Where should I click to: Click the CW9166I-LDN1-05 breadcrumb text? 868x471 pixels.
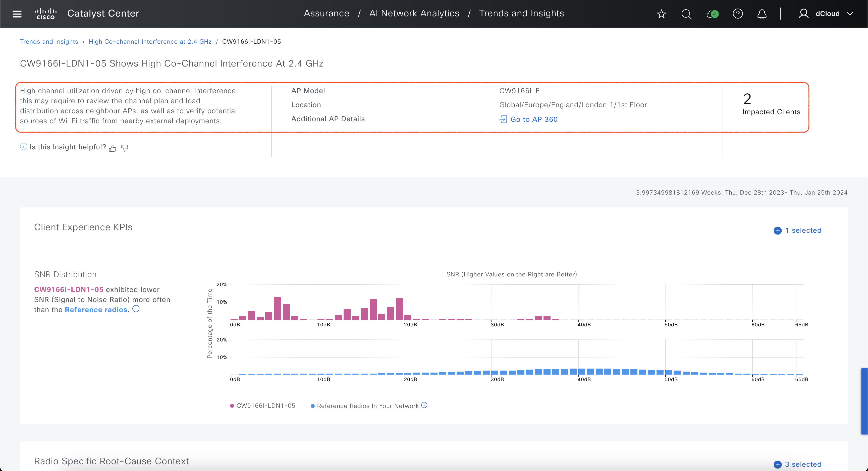pyautogui.click(x=251, y=41)
